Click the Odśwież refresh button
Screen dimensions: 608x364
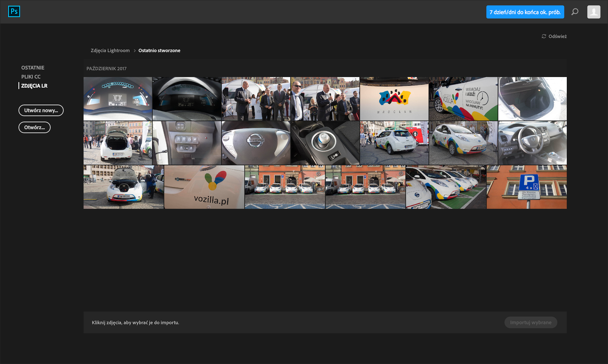[554, 36]
